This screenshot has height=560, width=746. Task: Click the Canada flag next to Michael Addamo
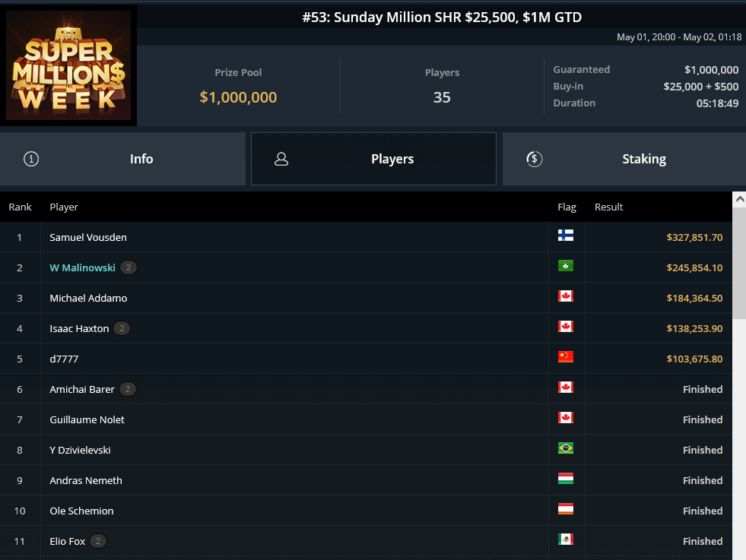pyautogui.click(x=566, y=296)
